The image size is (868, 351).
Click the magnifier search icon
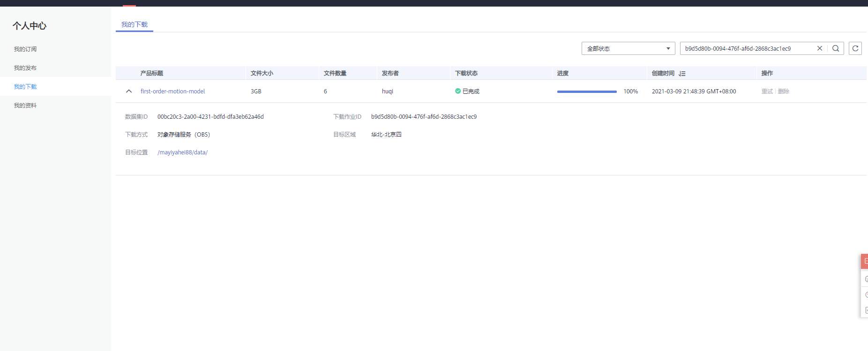[836, 48]
